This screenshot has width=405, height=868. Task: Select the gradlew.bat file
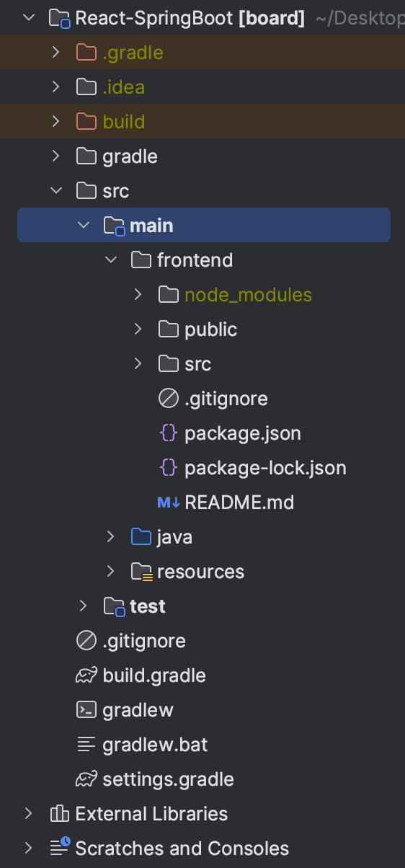(x=155, y=745)
